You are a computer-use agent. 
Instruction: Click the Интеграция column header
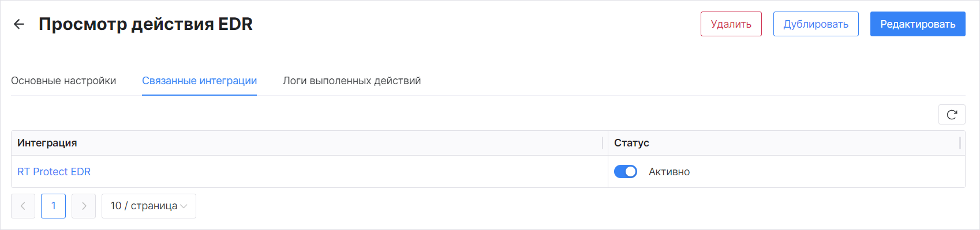tap(47, 143)
